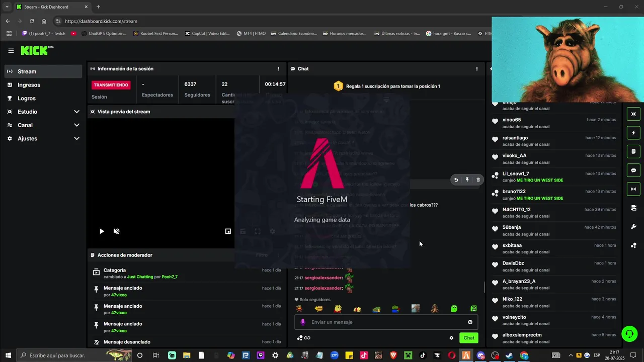
Task: Insert the green angry face emote
Action: pyautogui.click(x=473, y=309)
